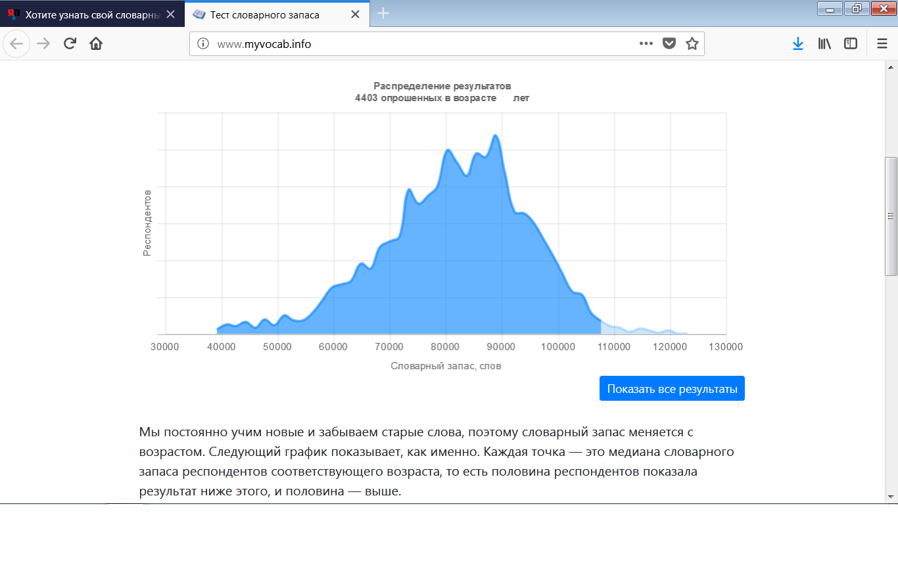Open the Library history and bookmarks menu
Viewport: 898px width, 588px height.
coord(824,44)
